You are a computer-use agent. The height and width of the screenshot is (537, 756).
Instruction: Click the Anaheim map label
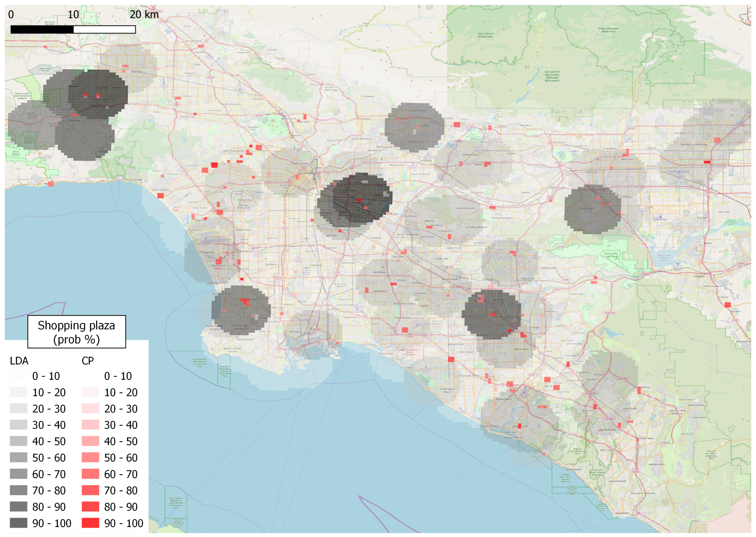498,300
